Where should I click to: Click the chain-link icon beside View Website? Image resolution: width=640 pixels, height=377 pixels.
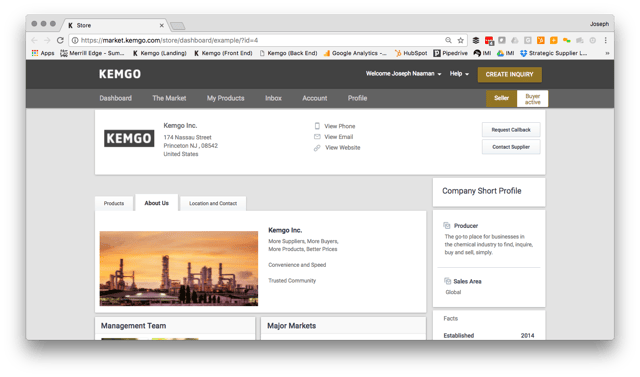[x=317, y=148]
